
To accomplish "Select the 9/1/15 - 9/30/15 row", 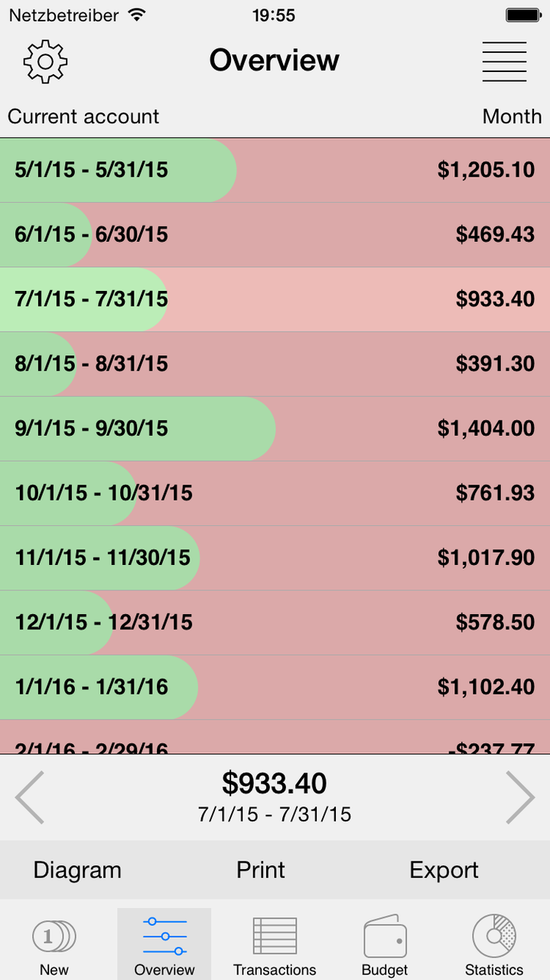I will tap(275, 428).
